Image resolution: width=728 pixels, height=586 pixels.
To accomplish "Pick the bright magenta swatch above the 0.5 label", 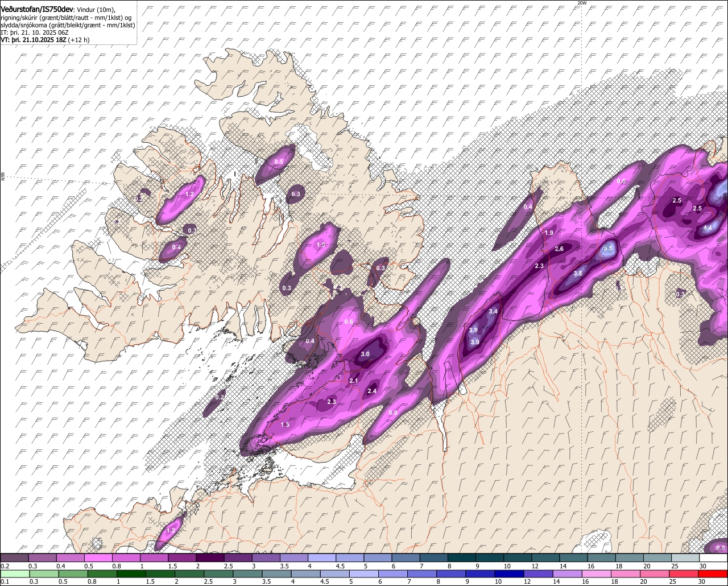I will tap(98, 558).
